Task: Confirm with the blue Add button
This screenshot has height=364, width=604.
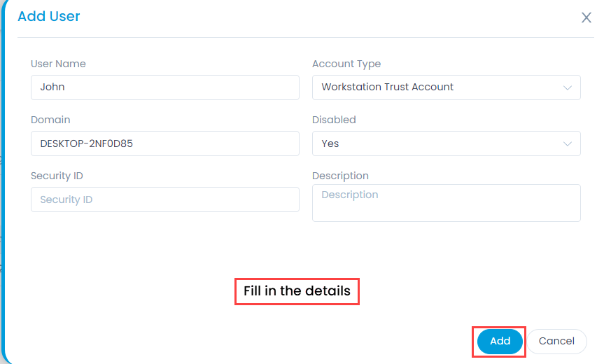Action: tap(500, 342)
